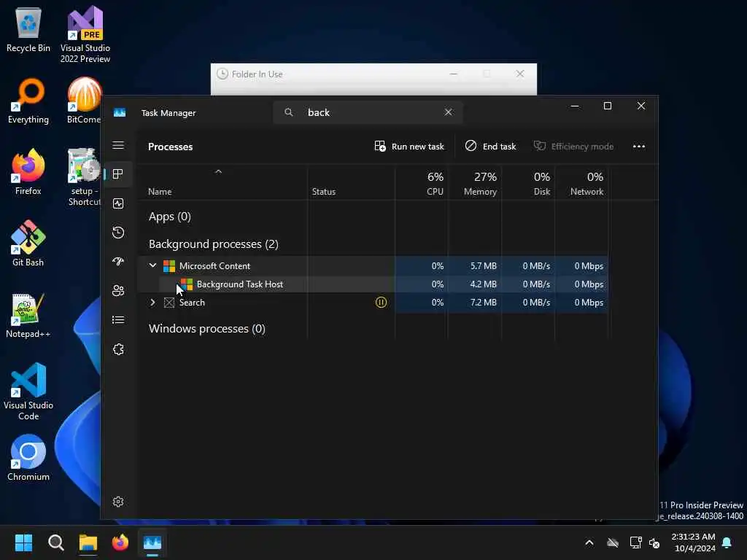Screen dimensions: 747x560
Task: Click the Search process icon
Action: pyautogui.click(x=169, y=303)
